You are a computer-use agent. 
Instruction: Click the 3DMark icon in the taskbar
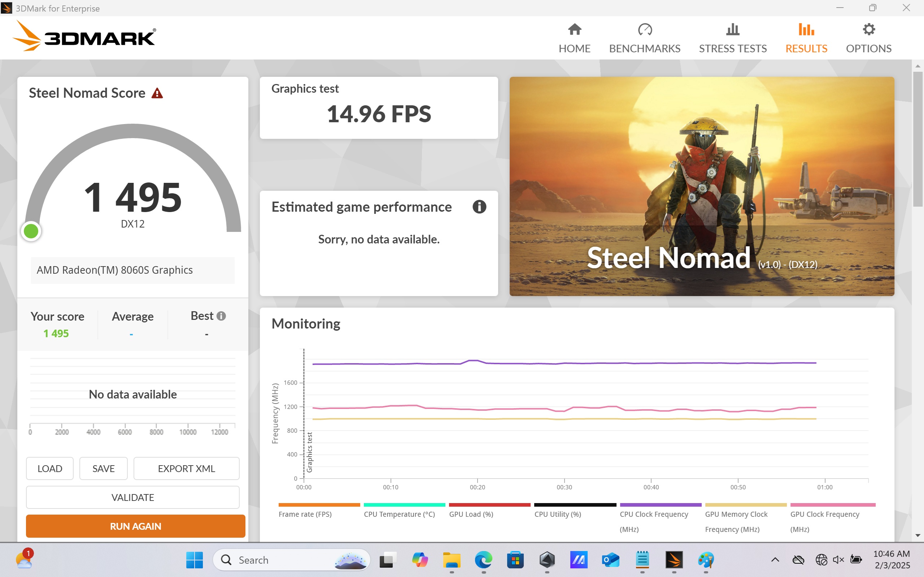(x=674, y=560)
